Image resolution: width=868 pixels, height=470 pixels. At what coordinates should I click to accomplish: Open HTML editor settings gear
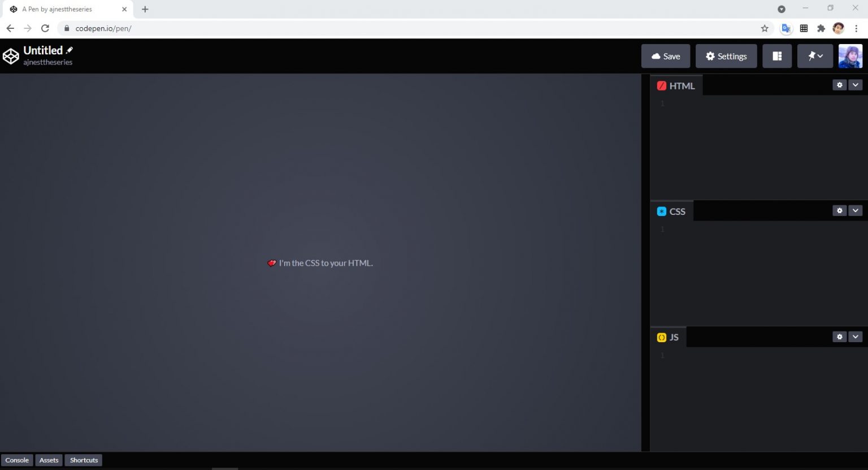(x=839, y=85)
